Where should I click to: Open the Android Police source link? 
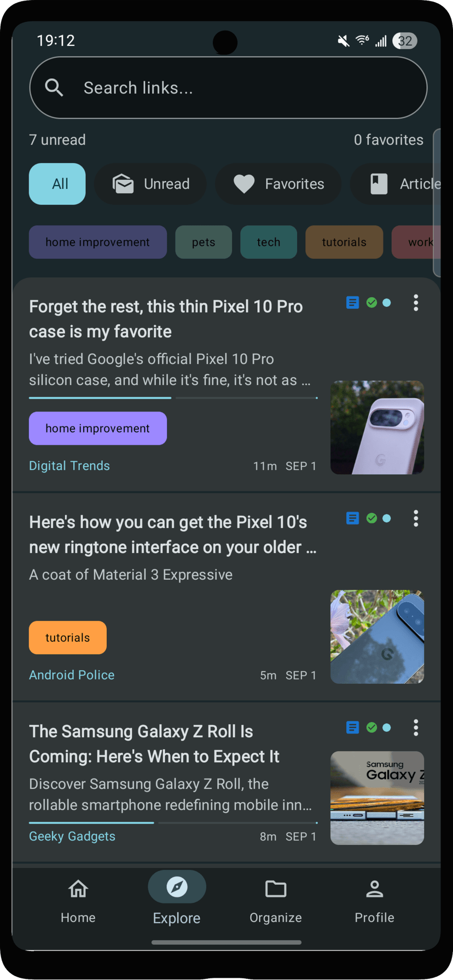tap(72, 675)
